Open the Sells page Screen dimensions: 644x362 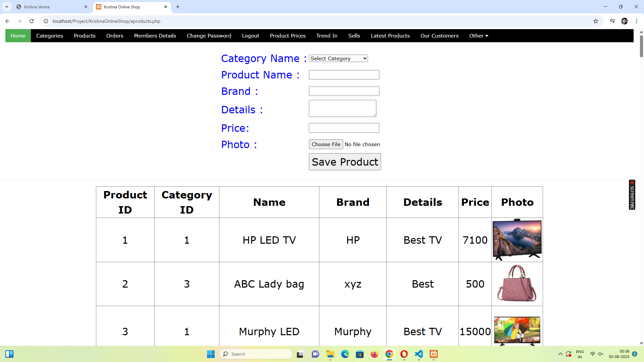354,36
